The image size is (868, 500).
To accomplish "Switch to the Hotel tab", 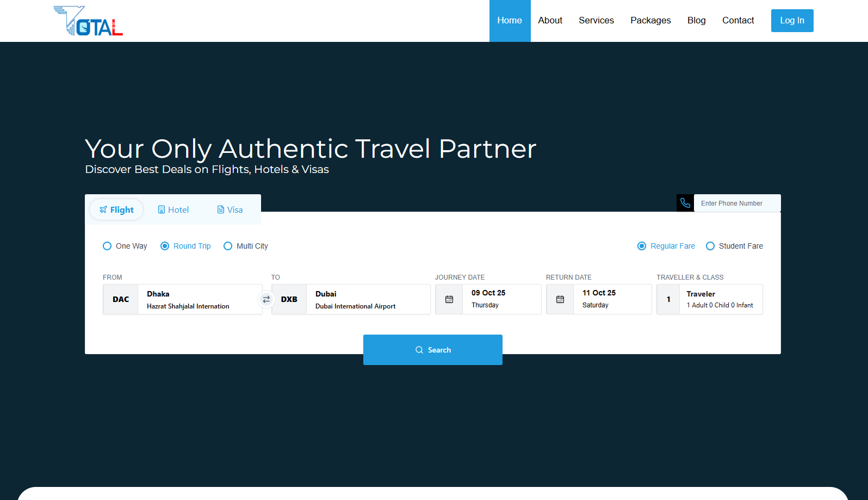I will pyautogui.click(x=173, y=210).
